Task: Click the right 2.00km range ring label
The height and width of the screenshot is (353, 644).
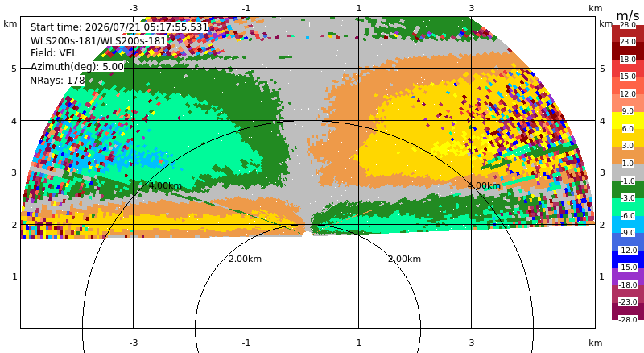Action: click(405, 259)
